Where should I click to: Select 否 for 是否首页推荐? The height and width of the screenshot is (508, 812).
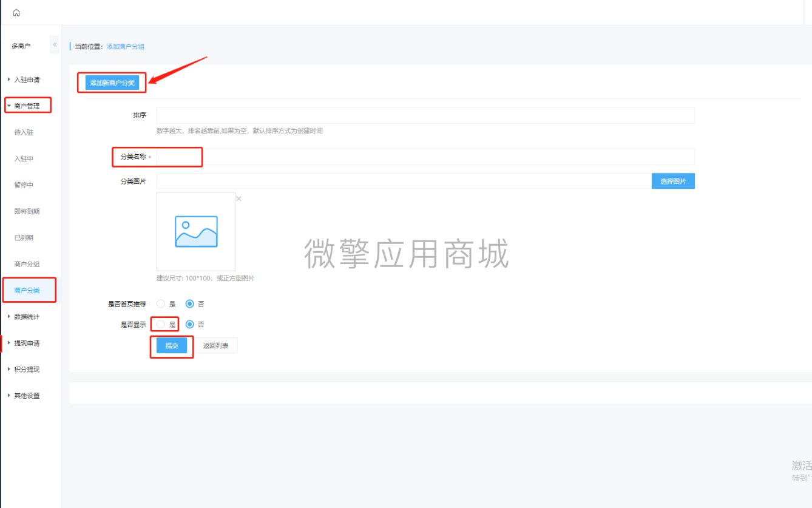(190, 303)
